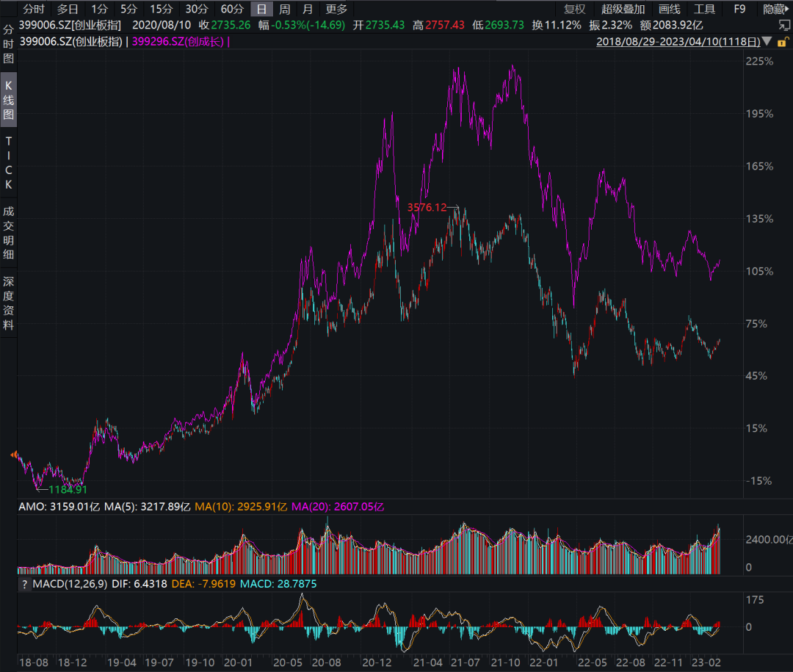793x672 pixels.
Task: Expand the date range dropdown arrow
Action: (x=767, y=41)
